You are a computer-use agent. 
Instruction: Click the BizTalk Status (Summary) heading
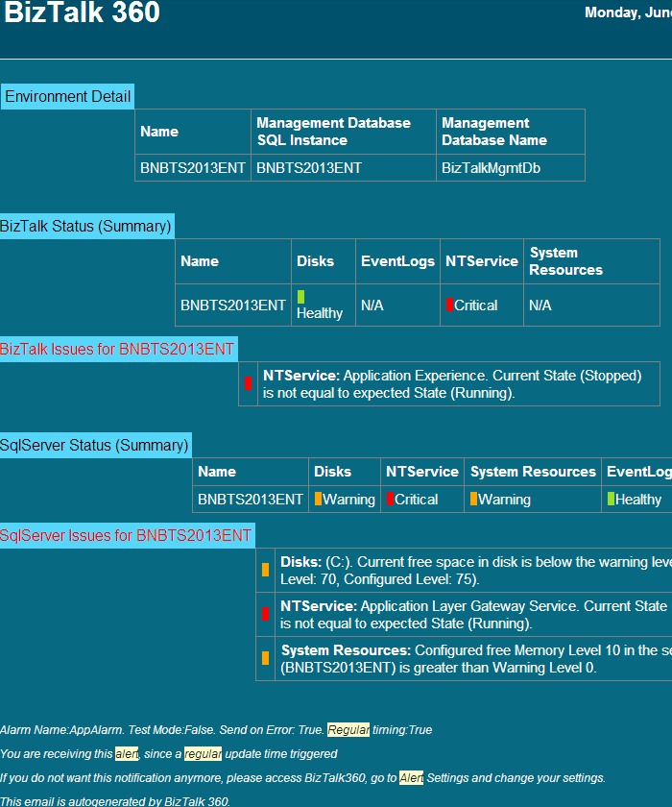tap(86, 226)
